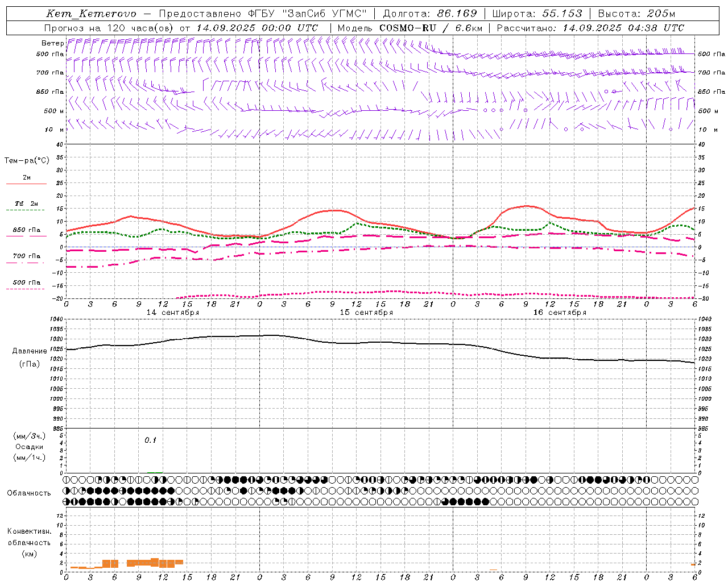
Task: Click 40 on the left temperature axis
Action: (x=60, y=145)
